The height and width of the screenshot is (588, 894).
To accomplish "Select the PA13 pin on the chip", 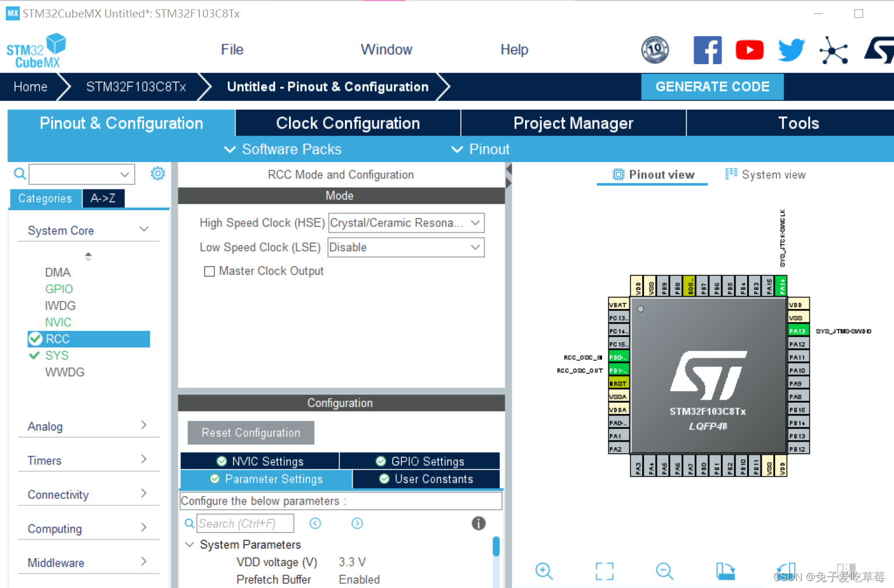I will [x=797, y=330].
